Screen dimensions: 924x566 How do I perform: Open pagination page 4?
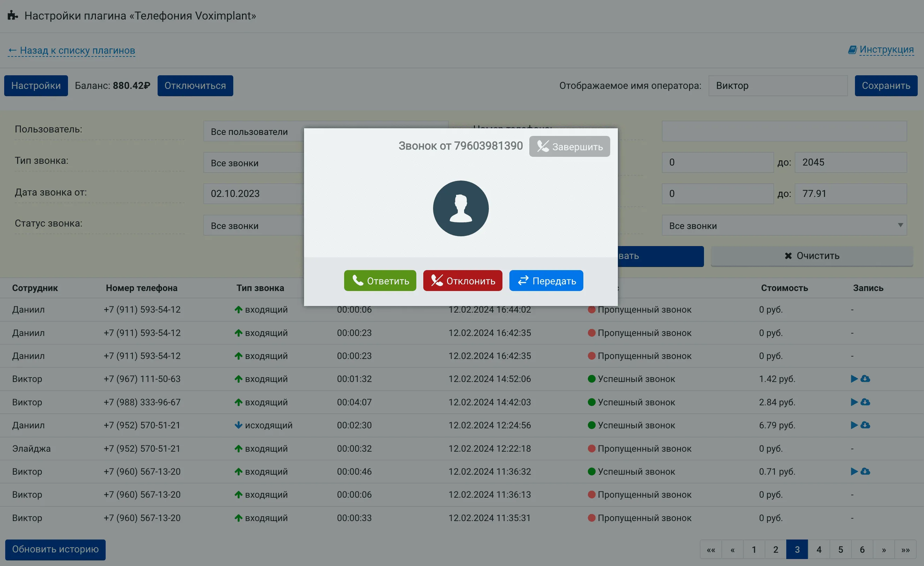tap(819, 550)
